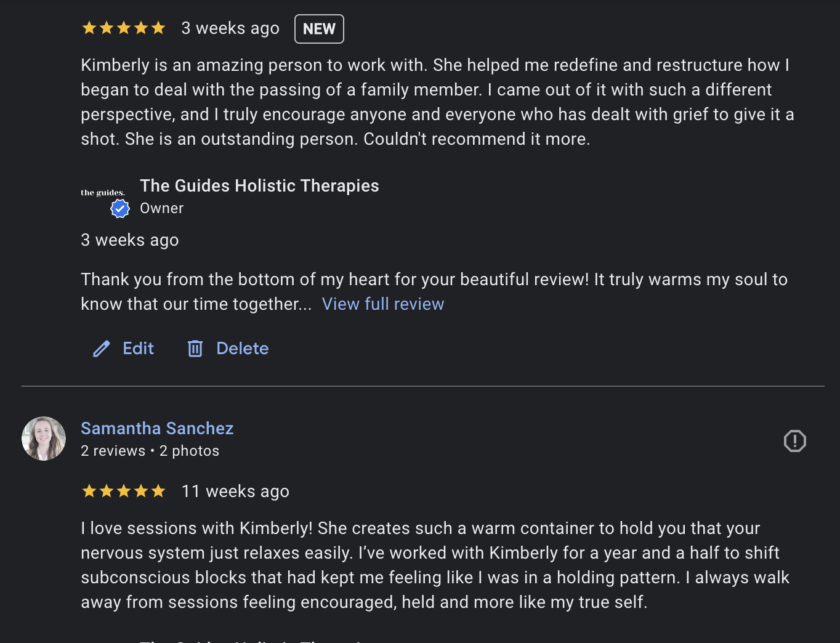Click the Delete label of the reply
This screenshot has width=840, height=643.
[242, 349]
